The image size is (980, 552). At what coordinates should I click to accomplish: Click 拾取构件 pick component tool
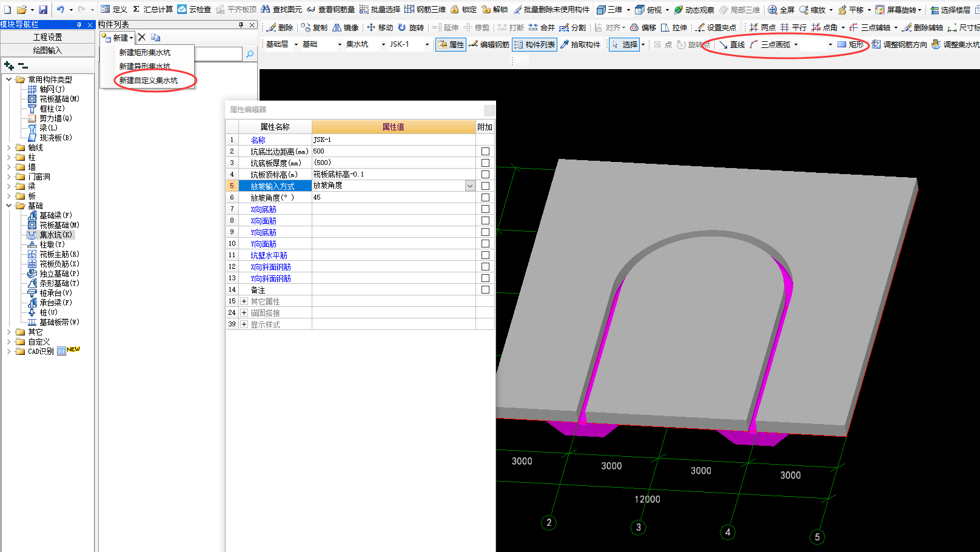click(x=580, y=44)
